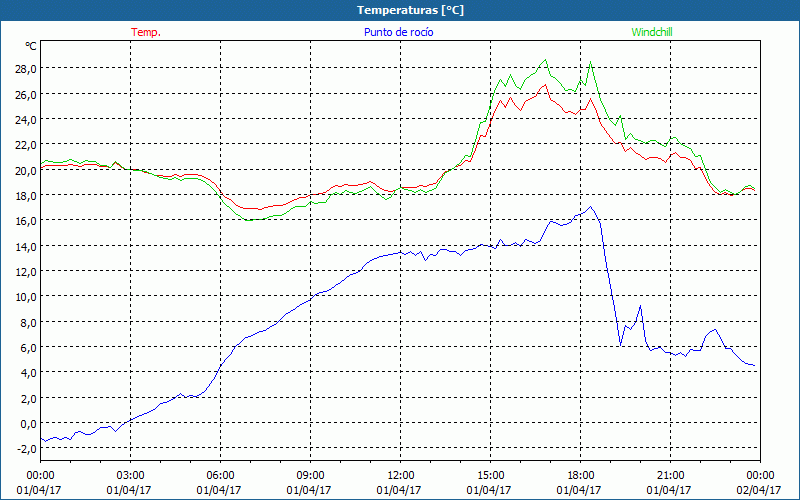Click the 06:00 time axis label
The width and height of the screenshot is (800, 500).
[x=220, y=476]
